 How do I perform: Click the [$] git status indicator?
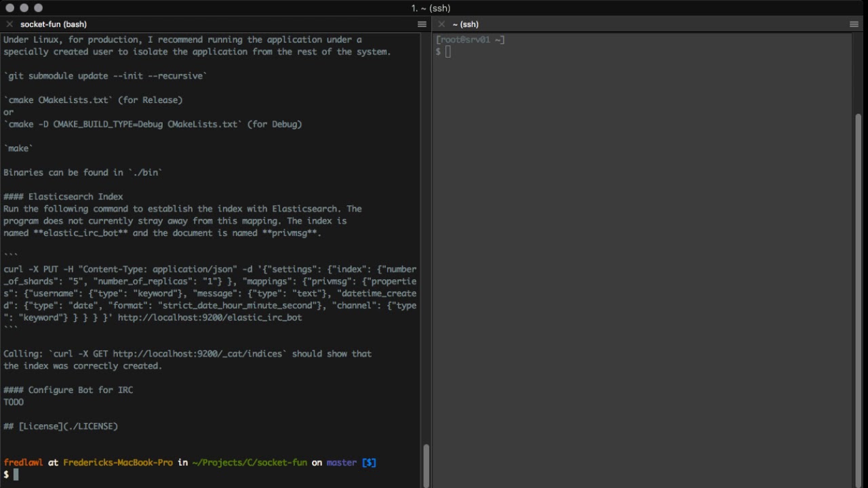tap(369, 463)
